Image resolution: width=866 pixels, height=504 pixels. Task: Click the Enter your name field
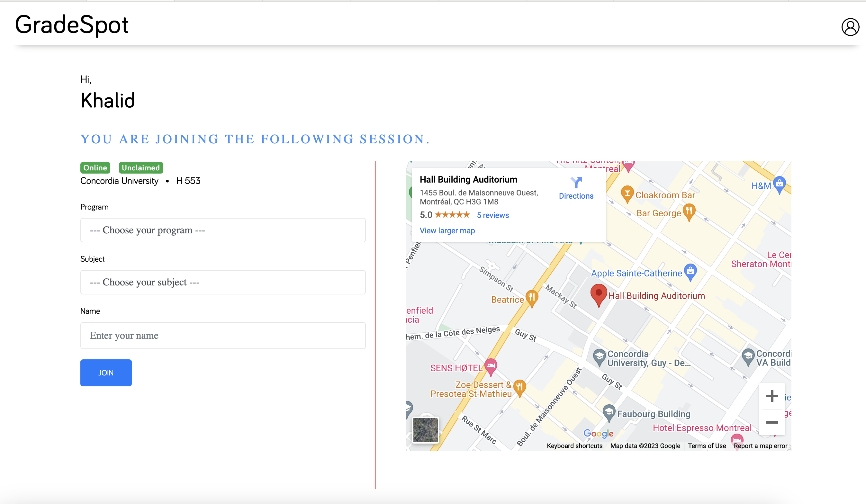[x=223, y=335]
